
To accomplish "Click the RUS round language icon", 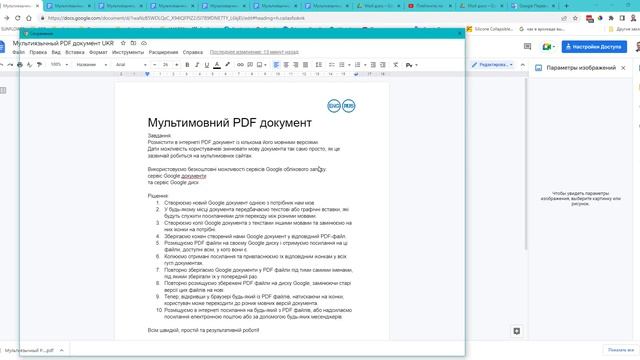I will (x=349, y=106).
